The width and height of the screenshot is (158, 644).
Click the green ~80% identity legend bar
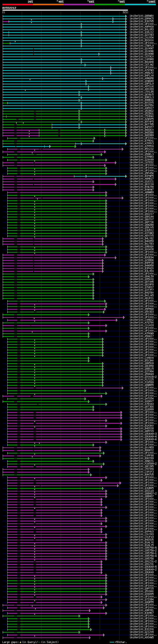[110, 4]
